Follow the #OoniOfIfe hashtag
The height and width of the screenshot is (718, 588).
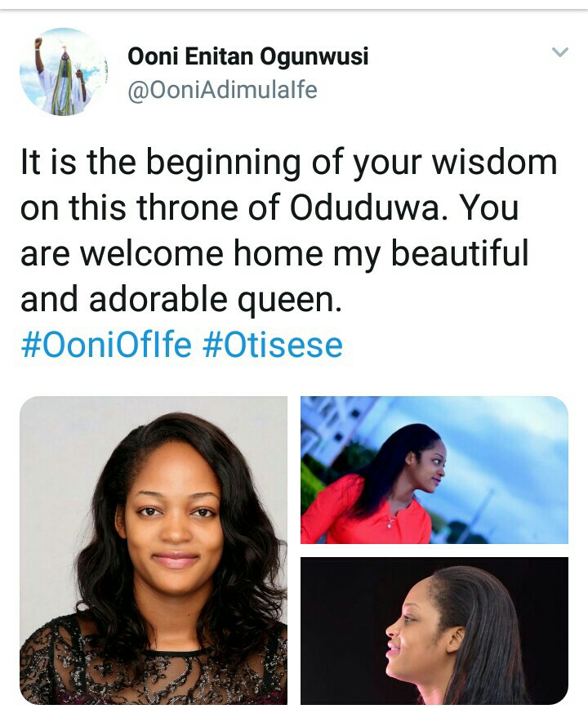106,346
